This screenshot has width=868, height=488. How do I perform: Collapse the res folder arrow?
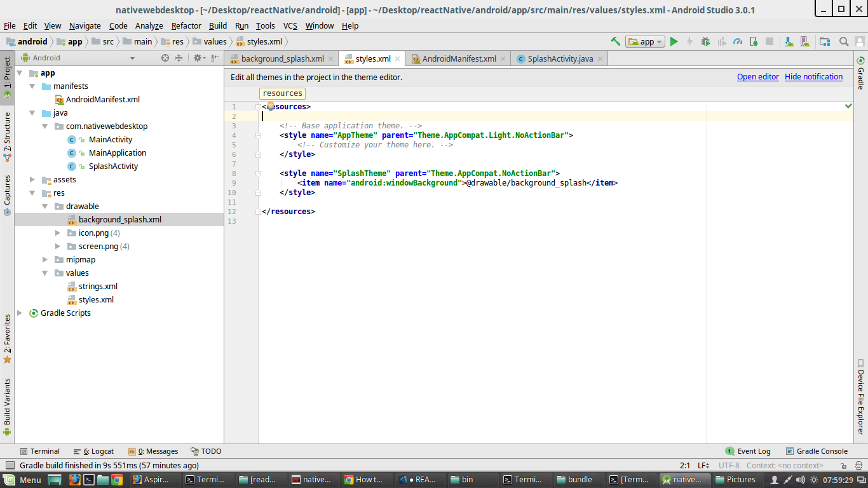[32, 193]
